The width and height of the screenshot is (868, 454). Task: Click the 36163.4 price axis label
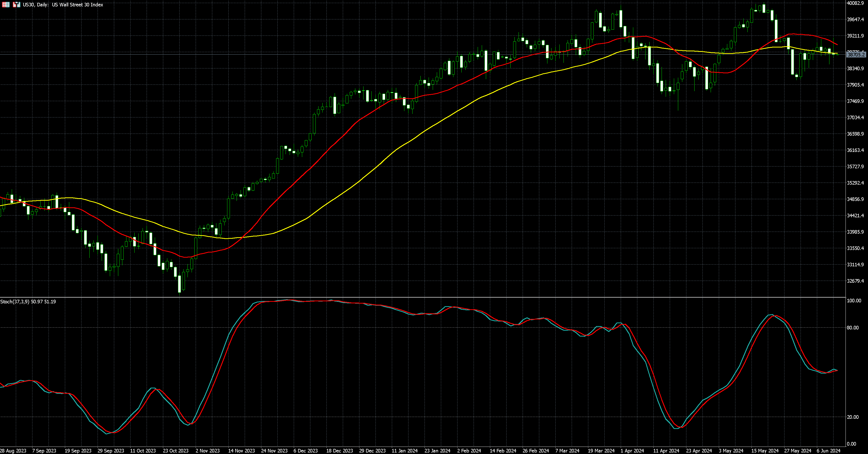(855, 150)
